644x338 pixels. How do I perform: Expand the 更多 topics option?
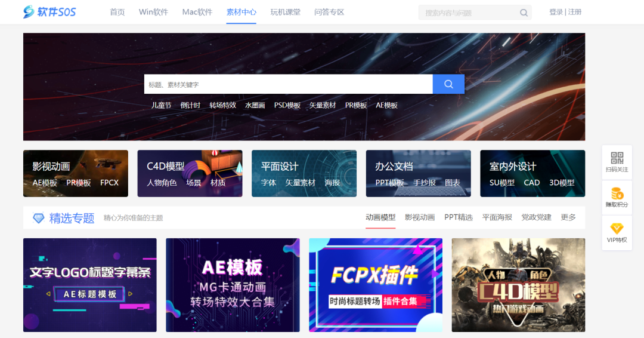pyautogui.click(x=568, y=217)
